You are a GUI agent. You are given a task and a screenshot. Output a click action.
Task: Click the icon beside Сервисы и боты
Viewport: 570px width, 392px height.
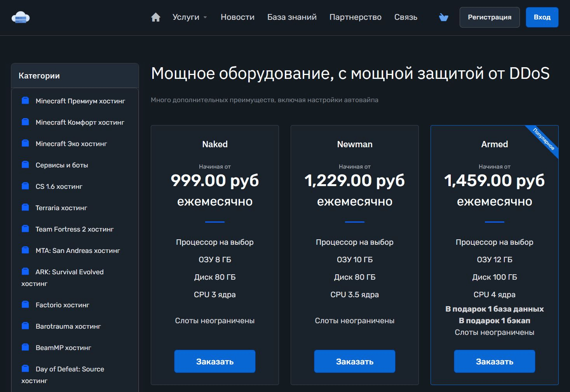click(25, 165)
